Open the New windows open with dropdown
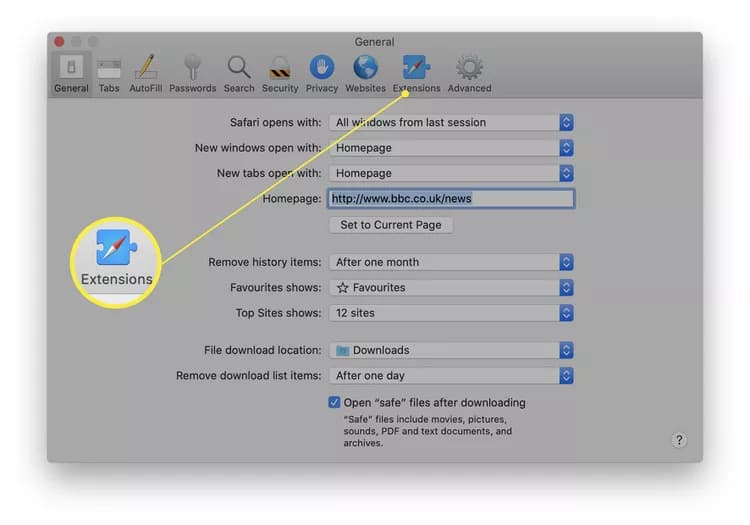Image resolution: width=750 pixels, height=525 pixels. coord(451,148)
